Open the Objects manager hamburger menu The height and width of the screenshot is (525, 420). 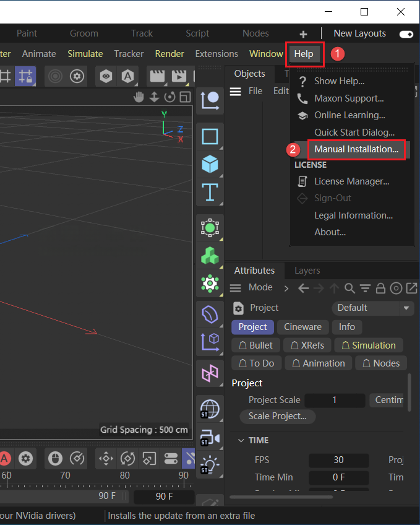click(236, 92)
